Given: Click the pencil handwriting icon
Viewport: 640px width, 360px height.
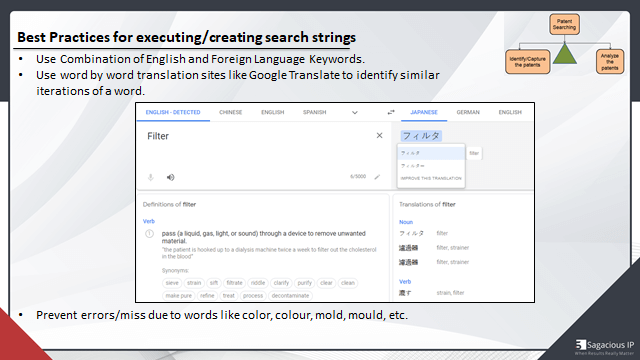Looking at the screenshot, I should [x=377, y=177].
